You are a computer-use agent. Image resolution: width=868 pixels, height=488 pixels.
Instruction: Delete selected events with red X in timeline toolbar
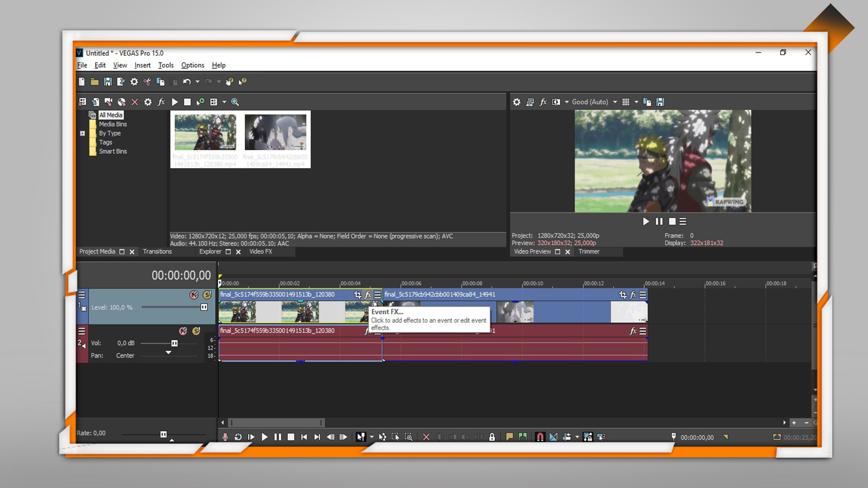(426, 437)
